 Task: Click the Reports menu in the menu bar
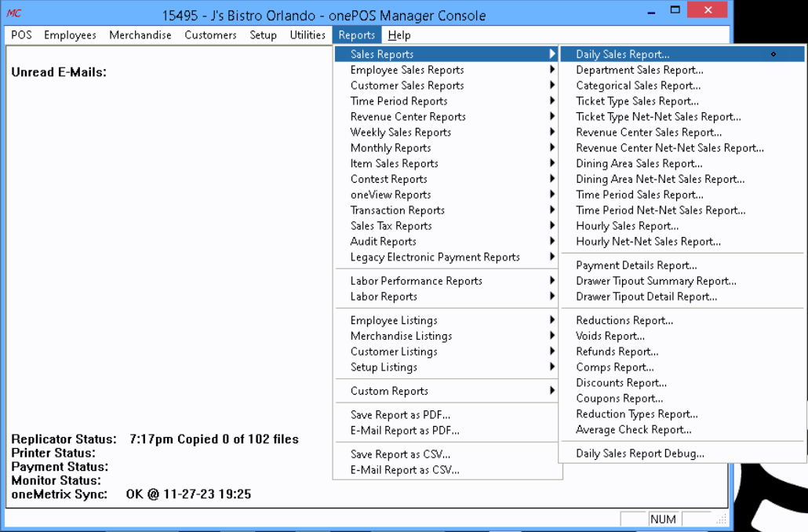pos(357,35)
